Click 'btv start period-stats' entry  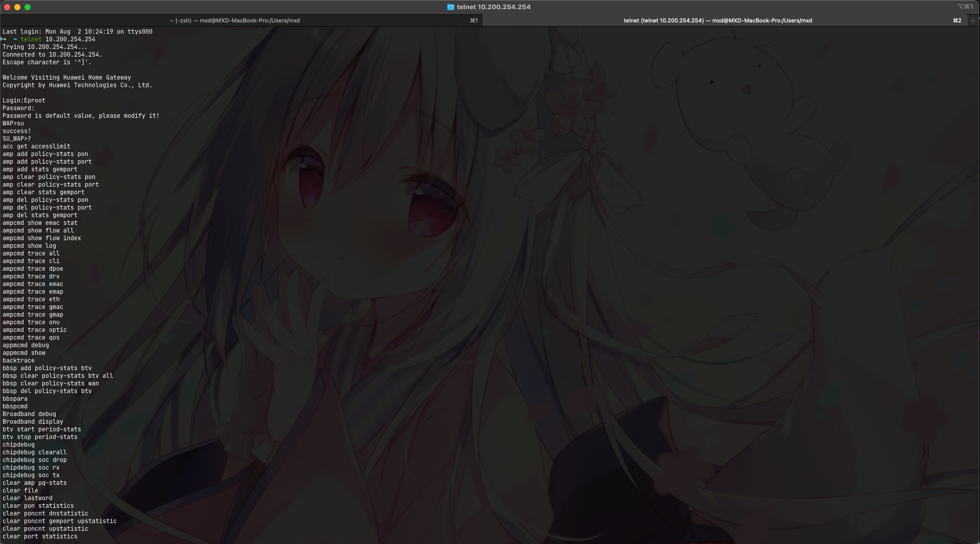[42, 429]
